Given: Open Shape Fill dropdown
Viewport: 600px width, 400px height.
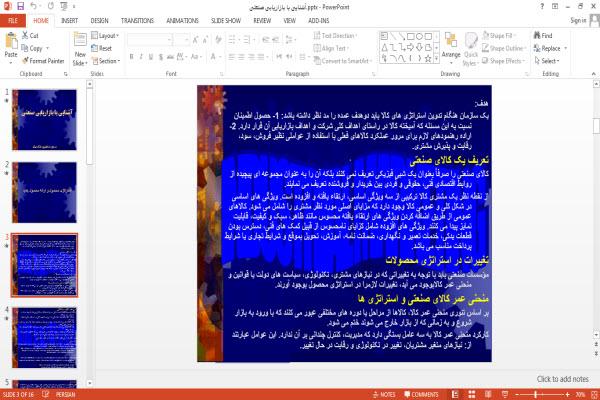Looking at the screenshot, I should [x=497, y=36].
